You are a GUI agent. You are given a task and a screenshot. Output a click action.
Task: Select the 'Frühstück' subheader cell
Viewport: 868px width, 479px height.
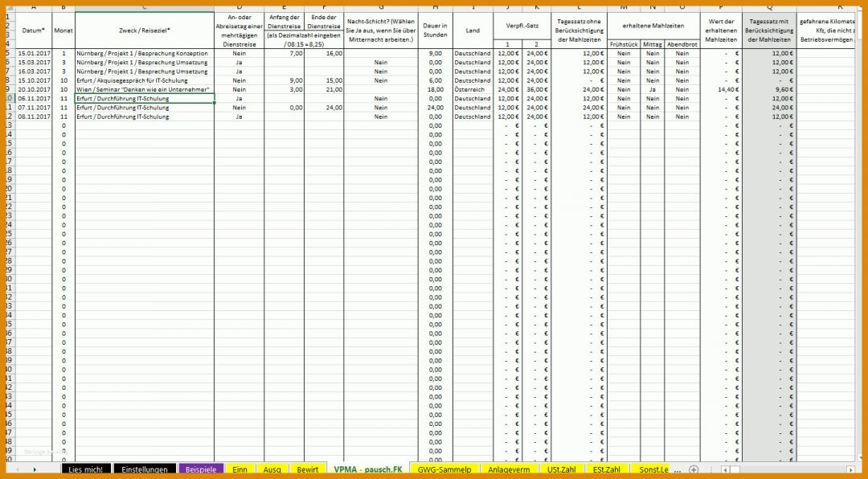tap(624, 44)
